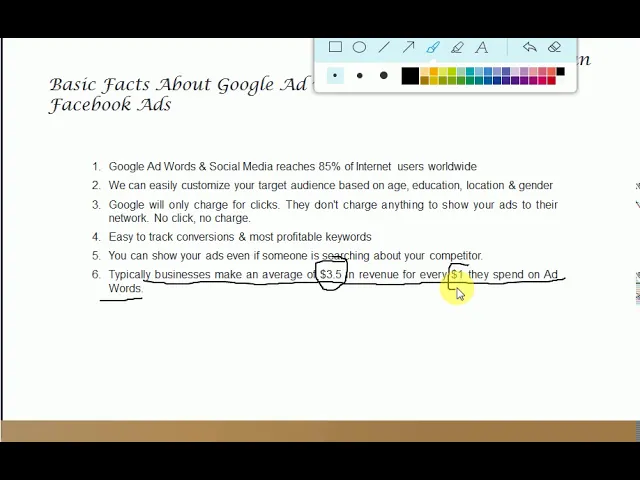Click the text 'network. No click, no charge.'
The image size is (640, 480).
180,218
